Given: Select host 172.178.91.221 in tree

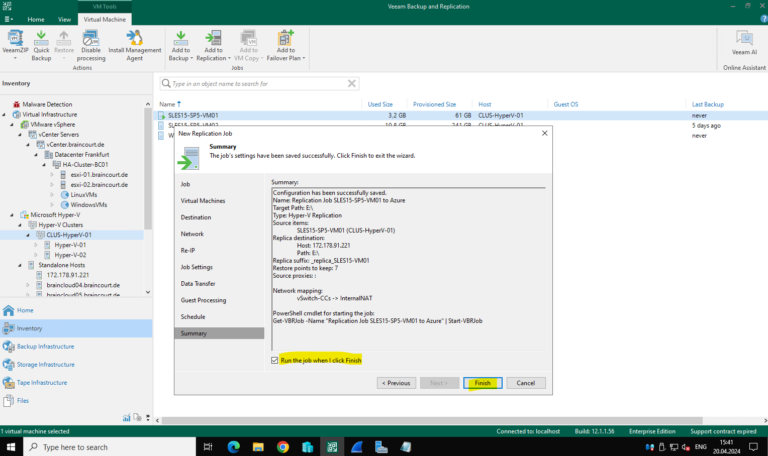Looking at the screenshot, I should click(68, 275).
